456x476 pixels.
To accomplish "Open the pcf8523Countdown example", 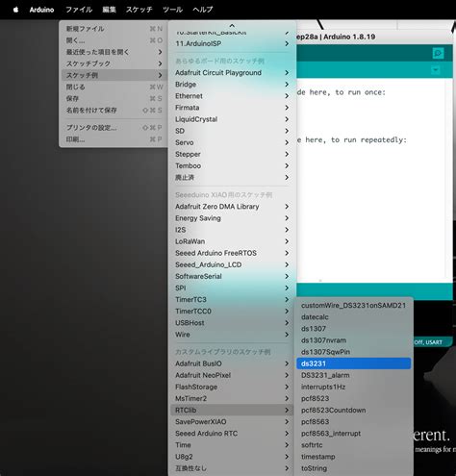I will tap(354, 411).
